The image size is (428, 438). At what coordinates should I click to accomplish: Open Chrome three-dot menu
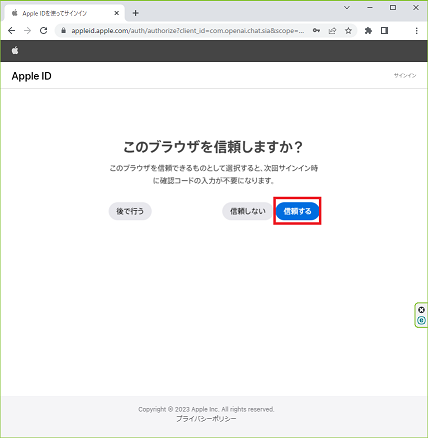[416, 31]
